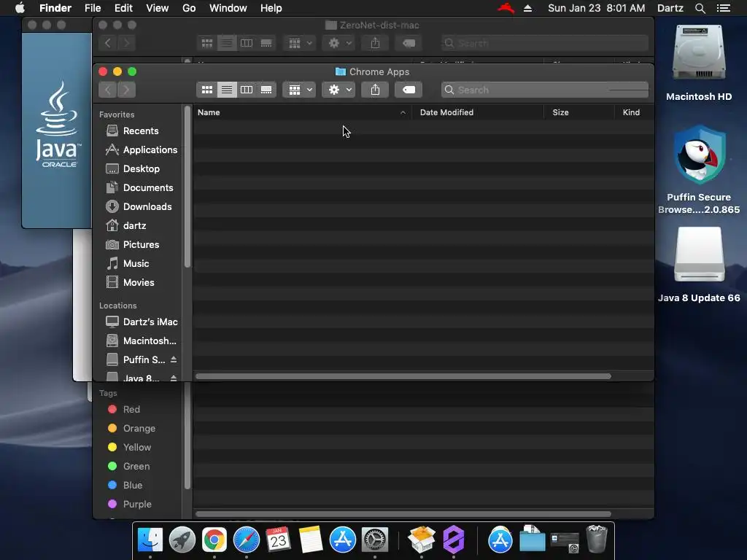Open group-by dropdown in ZeroNet-dist-mac window
Image resolution: width=747 pixels, height=560 pixels.
point(299,43)
